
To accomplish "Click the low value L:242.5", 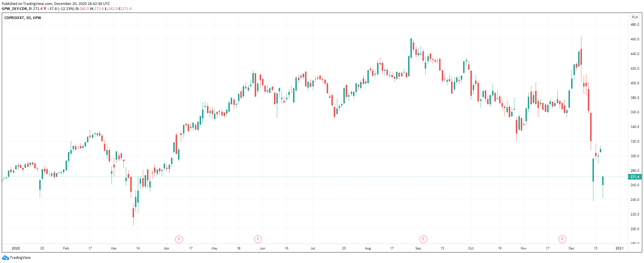I will tap(111, 9).
